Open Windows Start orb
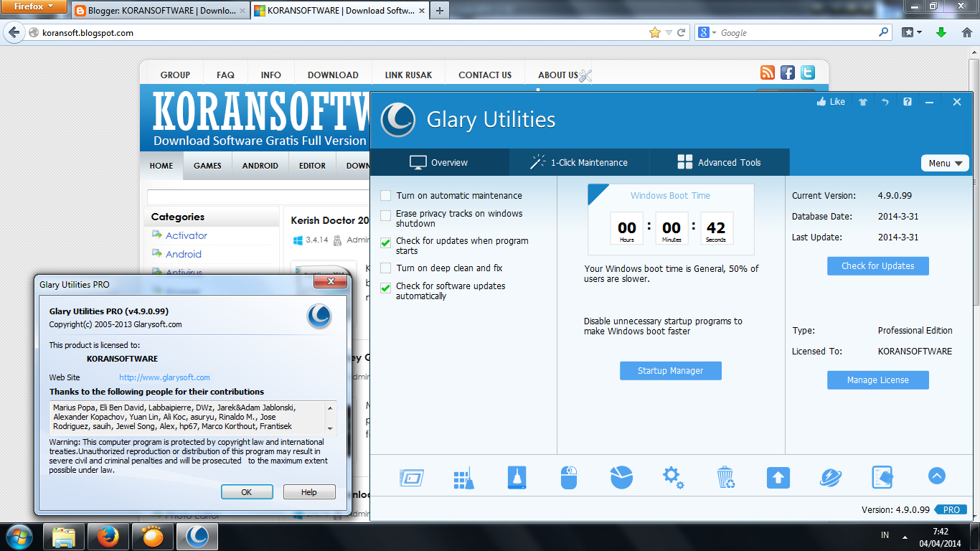Screen dimensions: 980x551 click(x=19, y=536)
